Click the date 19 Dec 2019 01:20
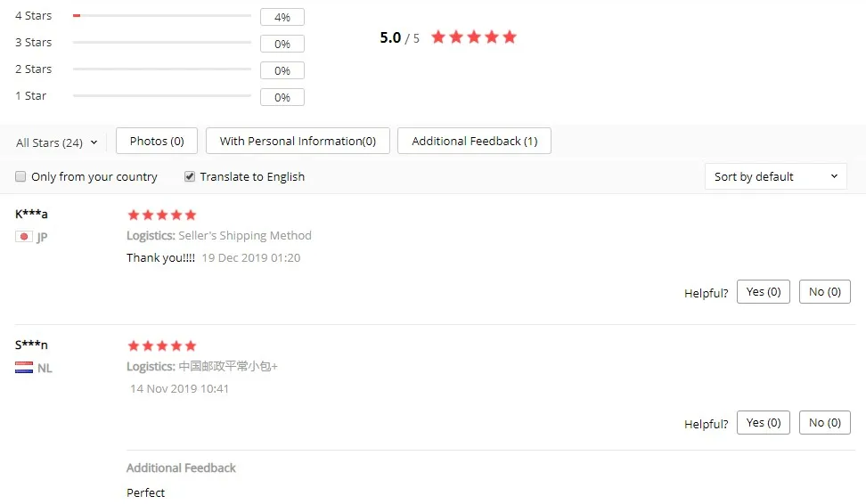Viewport: 866px width, 504px height. coord(250,258)
